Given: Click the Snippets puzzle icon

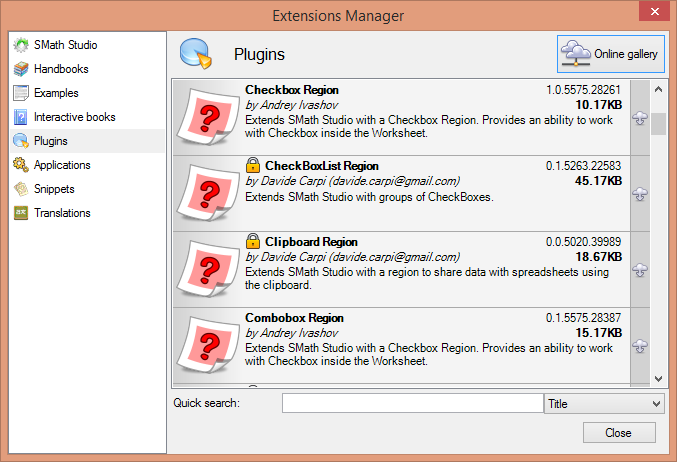Looking at the screenshot, I should (21, 189).
